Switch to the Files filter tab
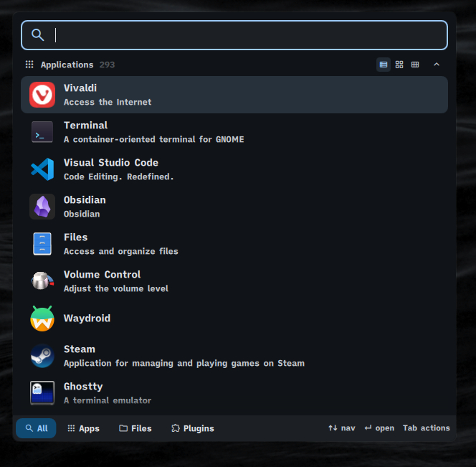The width and height of the screenshot is (476, 467). click(135, 428)
